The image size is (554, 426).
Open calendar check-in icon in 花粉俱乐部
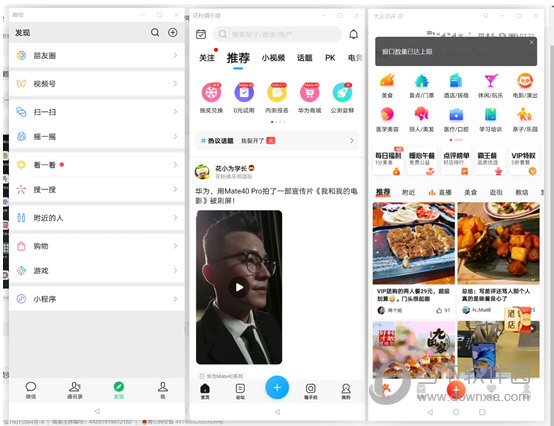tap(201, 34)
